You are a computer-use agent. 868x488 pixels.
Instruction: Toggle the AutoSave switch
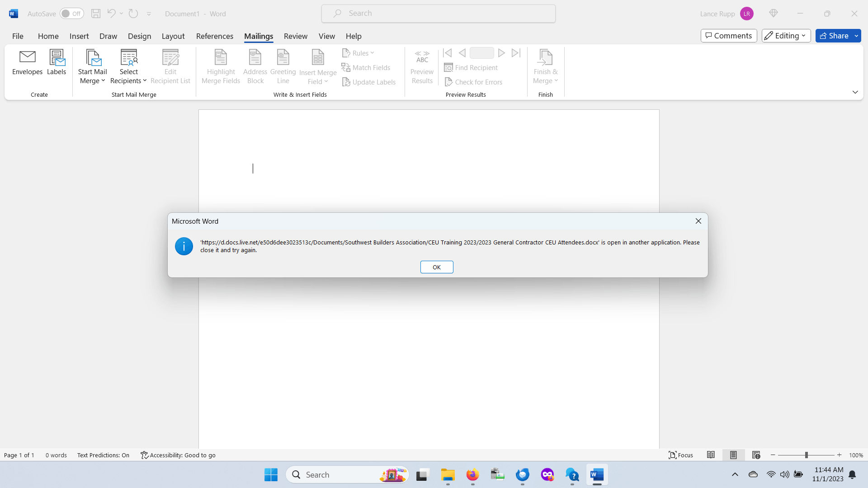(x=71, y=14)
